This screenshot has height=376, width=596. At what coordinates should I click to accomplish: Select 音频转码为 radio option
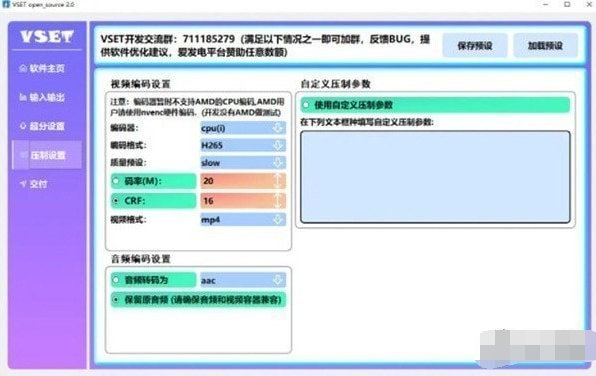coord(154,280)
